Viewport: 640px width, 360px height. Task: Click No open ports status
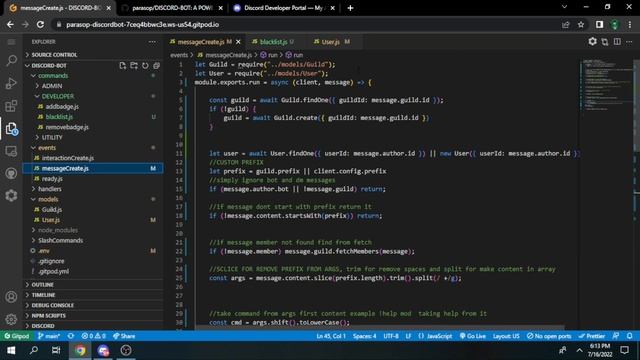pyautogui.click(x=549, y=336)
